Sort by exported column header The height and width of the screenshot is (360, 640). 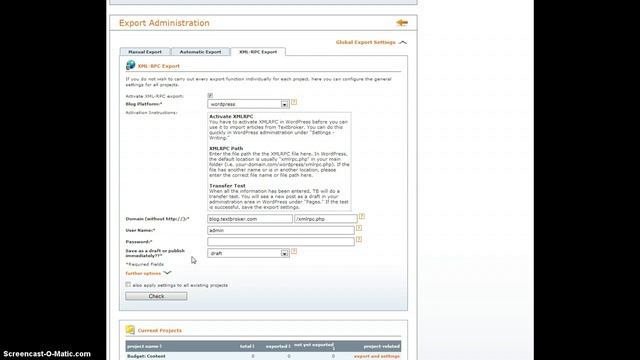tap(278, 347)
